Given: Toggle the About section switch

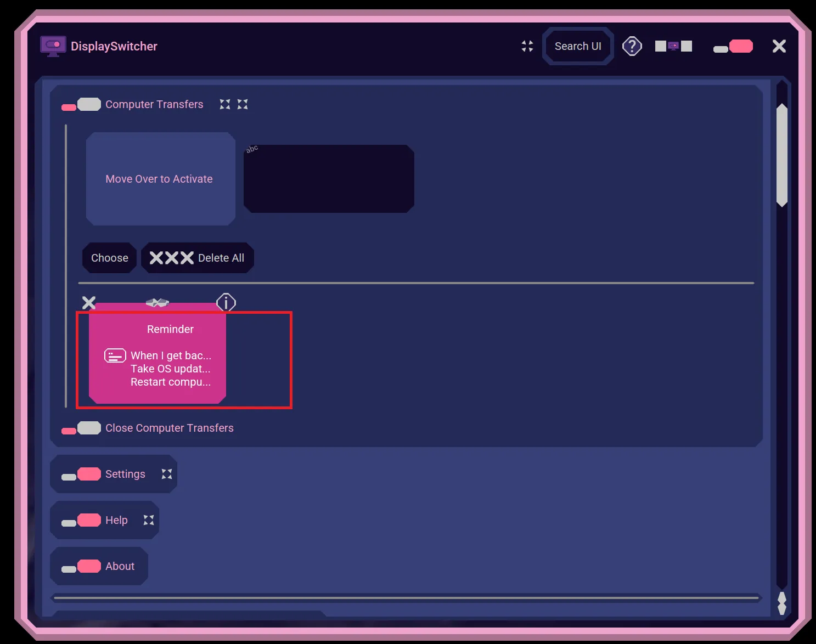Looking at the screenshot, I should pyautogui.click(x=81, y=567).
